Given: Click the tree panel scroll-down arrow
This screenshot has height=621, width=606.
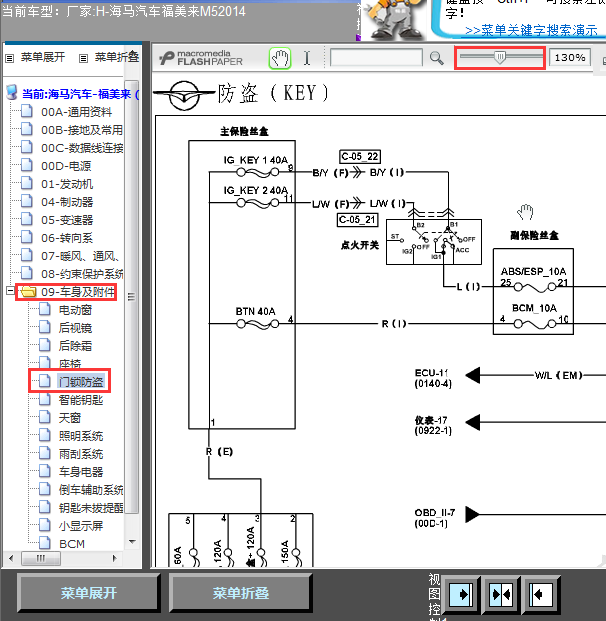Looking at the screenshot, I should tap(132, 542).
